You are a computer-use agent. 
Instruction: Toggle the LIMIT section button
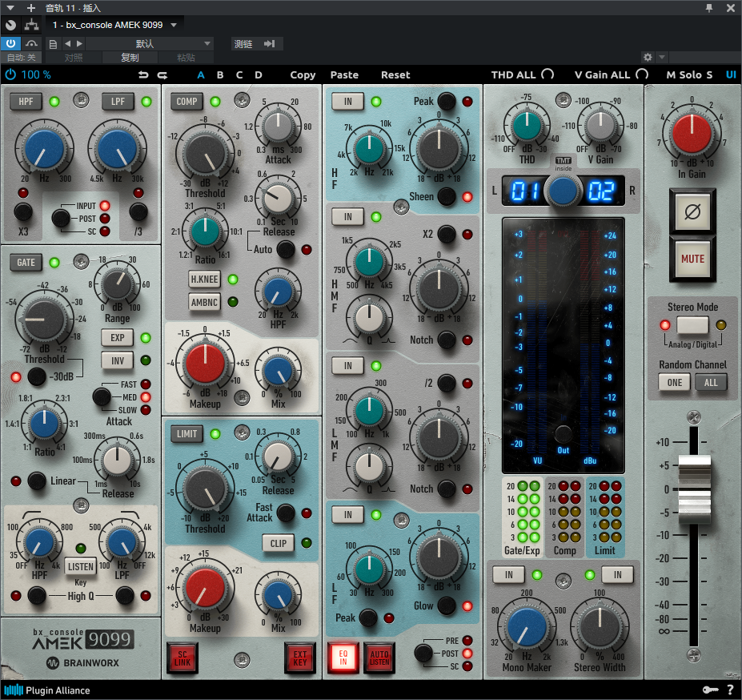tap(187, 434)
